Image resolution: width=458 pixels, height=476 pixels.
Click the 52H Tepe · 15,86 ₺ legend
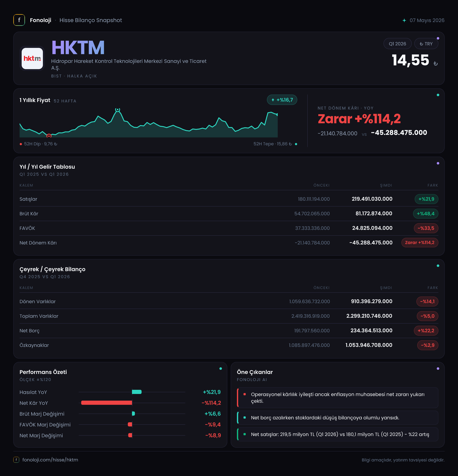coord(275,144)
